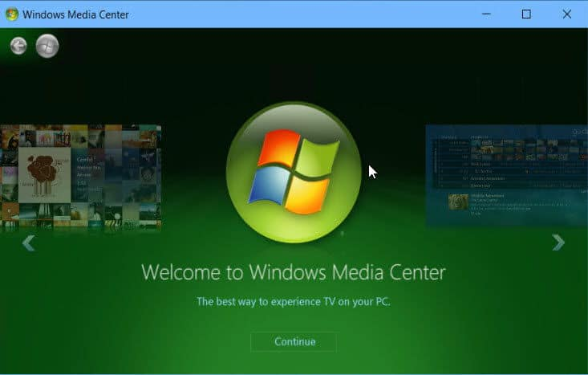Show the previous slide with the left chevron
588x375 pixels.
[x=29, y=243]
